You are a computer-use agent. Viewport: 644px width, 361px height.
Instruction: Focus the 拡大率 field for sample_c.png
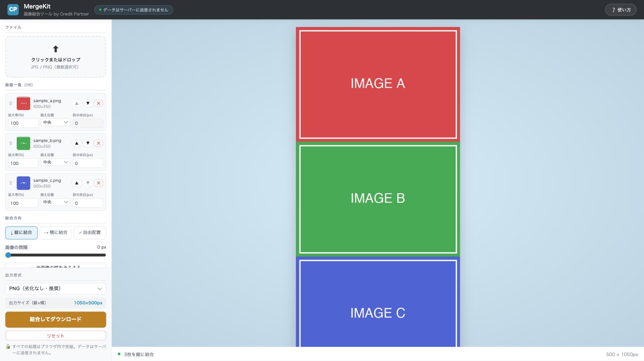[23, 203]
